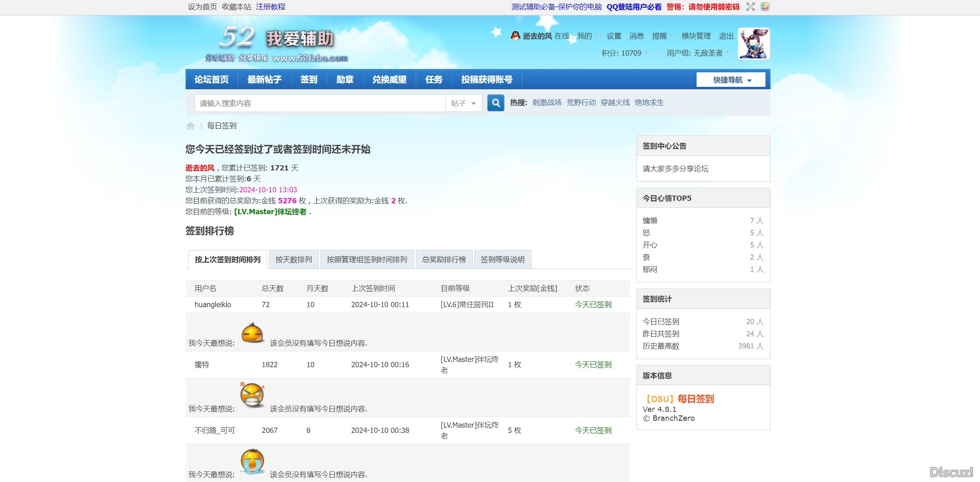Open the 帖子 search type dropdown
This screenshot has height=482, width=980.
tap(463, 103)
